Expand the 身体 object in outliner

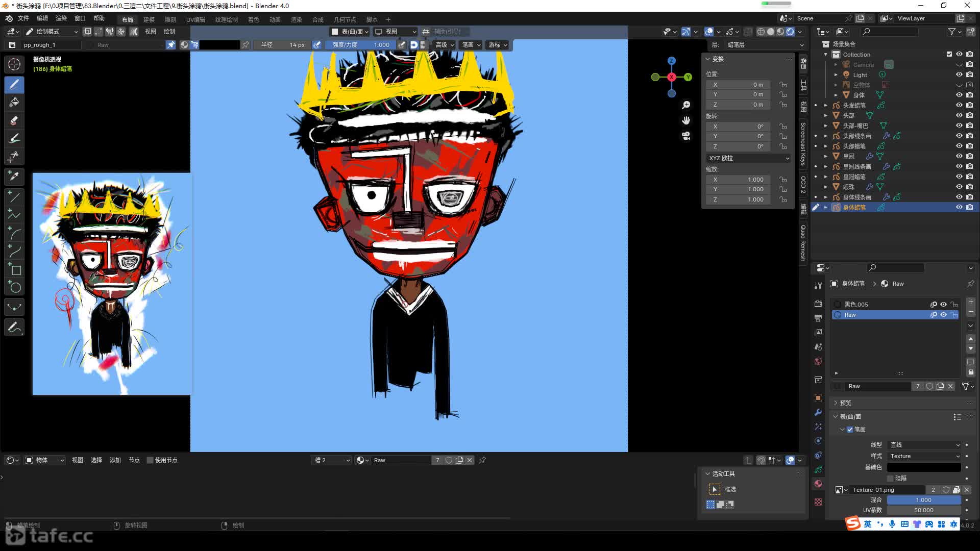(836, 95)
